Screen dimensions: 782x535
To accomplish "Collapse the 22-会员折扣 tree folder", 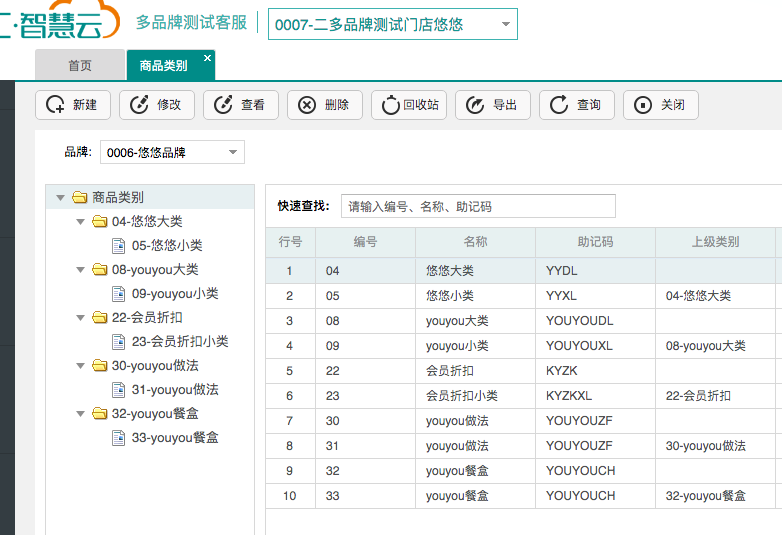I will [x=81, y=318].
